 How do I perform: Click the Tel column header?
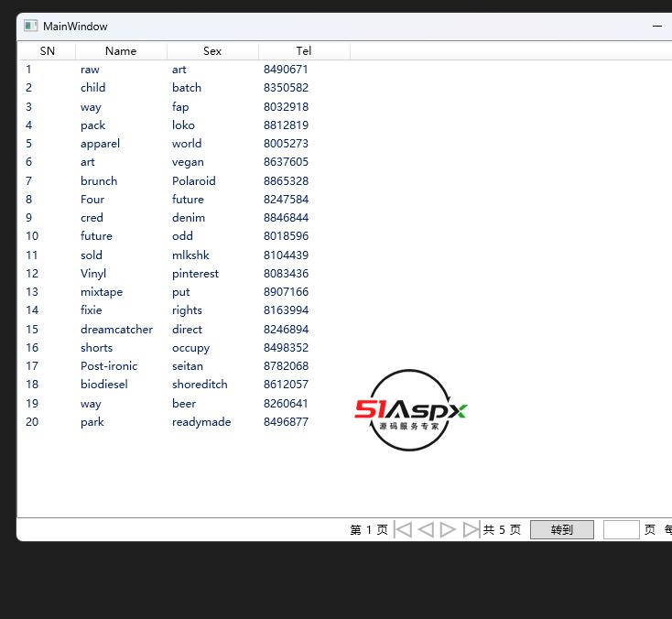304,51
